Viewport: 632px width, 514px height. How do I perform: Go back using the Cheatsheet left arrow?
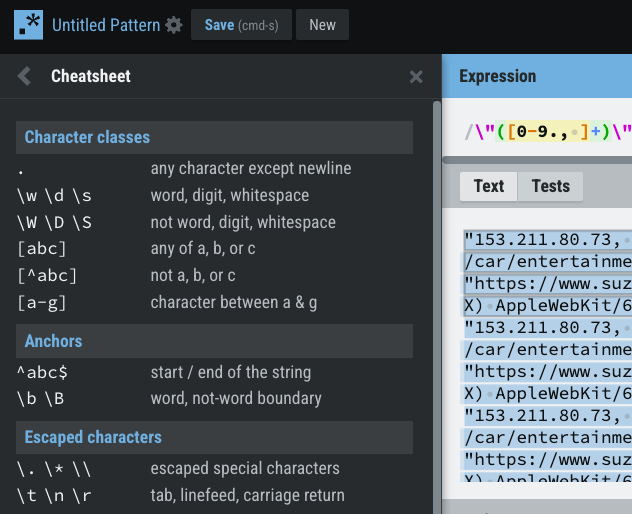[25, 76]
